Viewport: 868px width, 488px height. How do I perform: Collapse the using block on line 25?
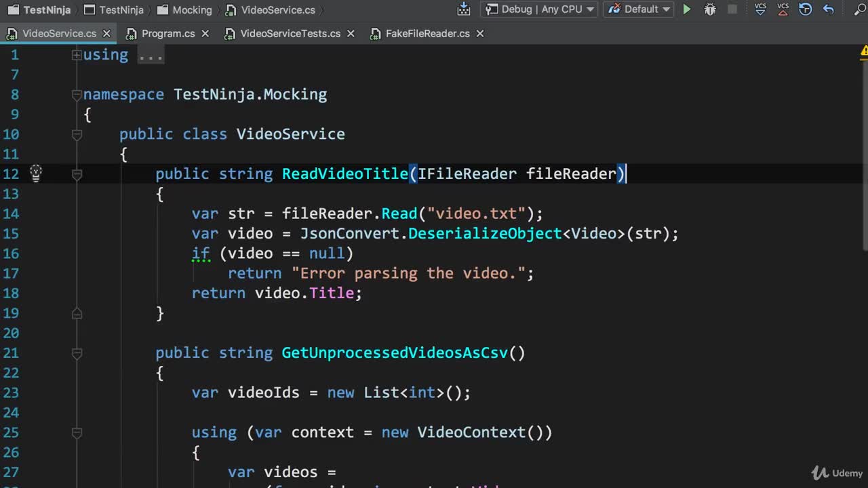pos(77,432)
